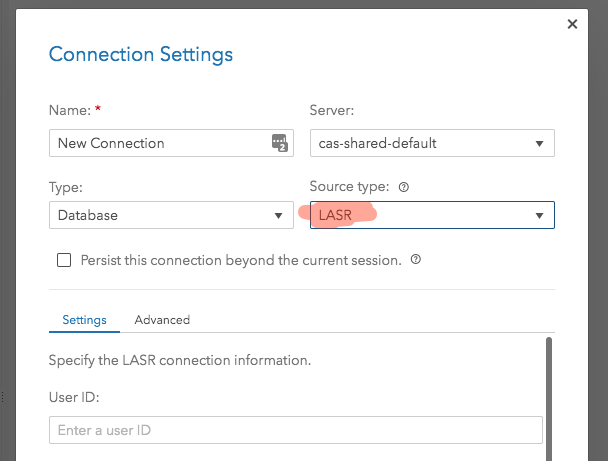Click the Source type dropdown arrow
608x461 pixels.
point(539,215)
